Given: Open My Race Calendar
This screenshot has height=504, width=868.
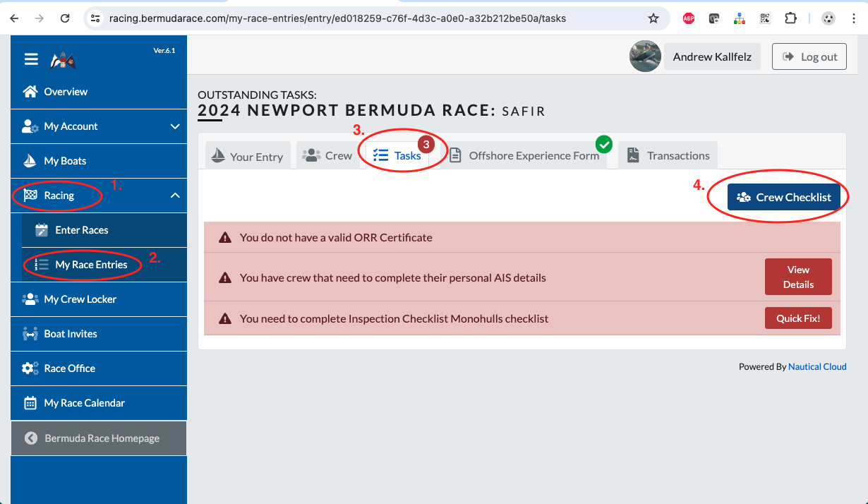Looking at the screenshot, I should coord(99,403).
